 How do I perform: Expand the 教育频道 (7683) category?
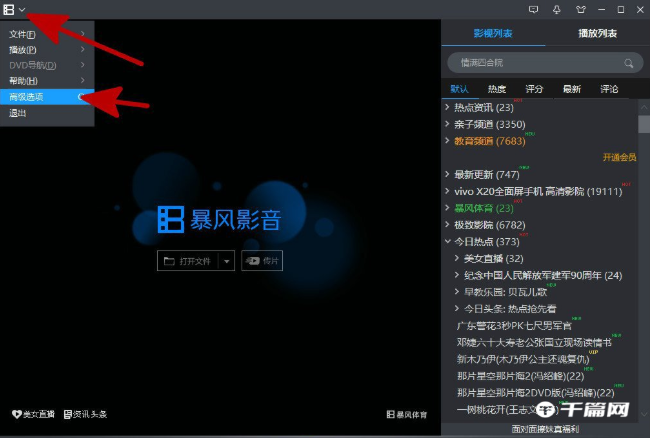point(447,140)
